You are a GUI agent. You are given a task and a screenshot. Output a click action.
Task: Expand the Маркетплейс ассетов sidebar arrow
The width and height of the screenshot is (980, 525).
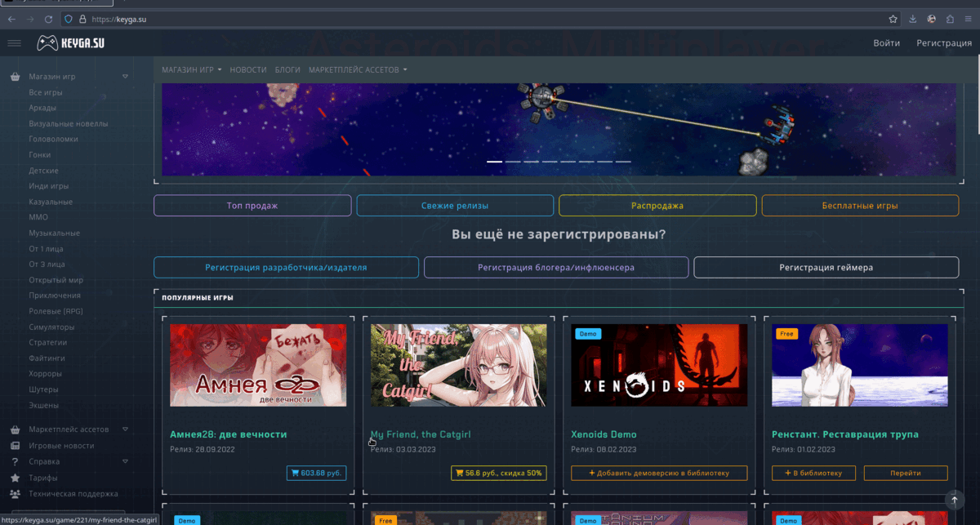click(x=125, y=429)
